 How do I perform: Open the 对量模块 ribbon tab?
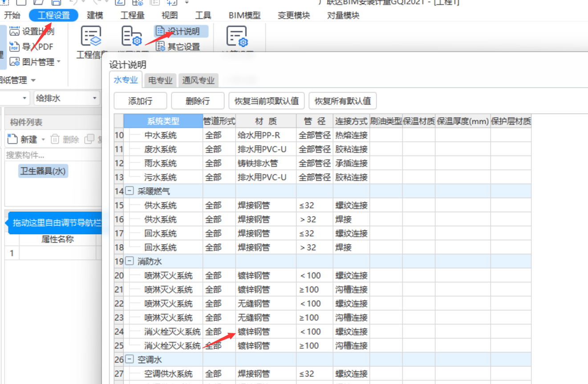point(343,15)
